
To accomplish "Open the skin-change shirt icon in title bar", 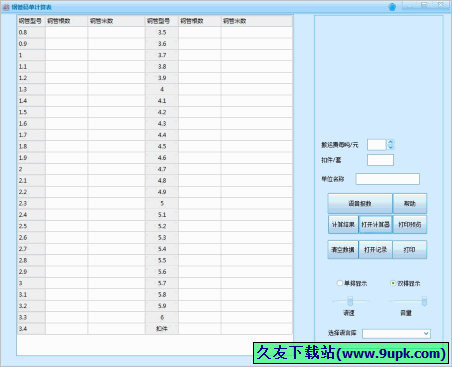I will 392,7.
